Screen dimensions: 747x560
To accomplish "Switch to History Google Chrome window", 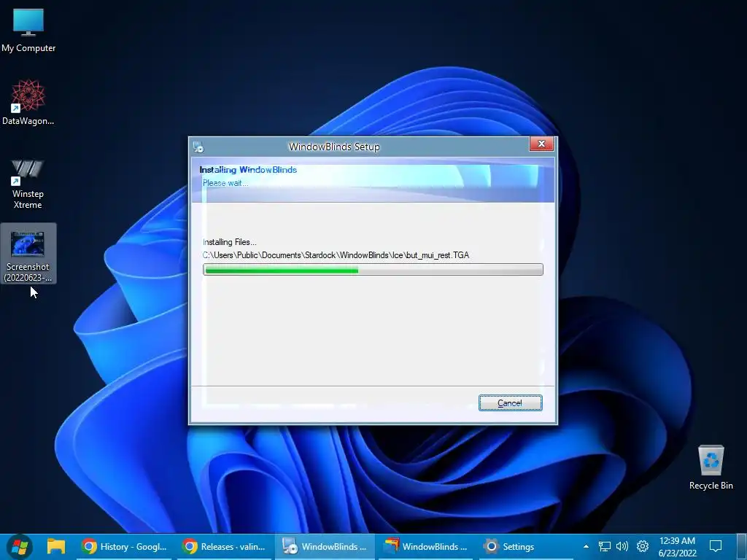I will (124, 547).
